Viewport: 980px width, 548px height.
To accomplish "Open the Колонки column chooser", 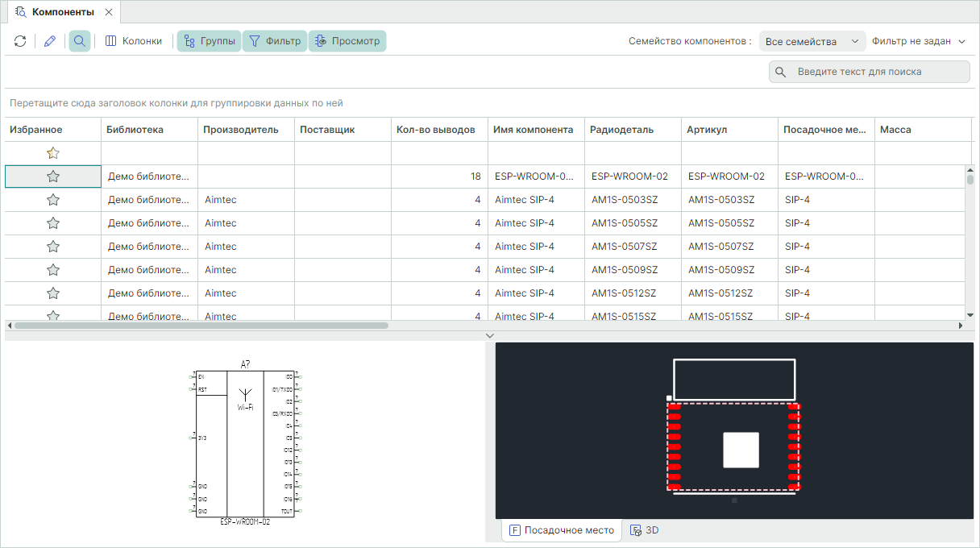I will [134, 41].
